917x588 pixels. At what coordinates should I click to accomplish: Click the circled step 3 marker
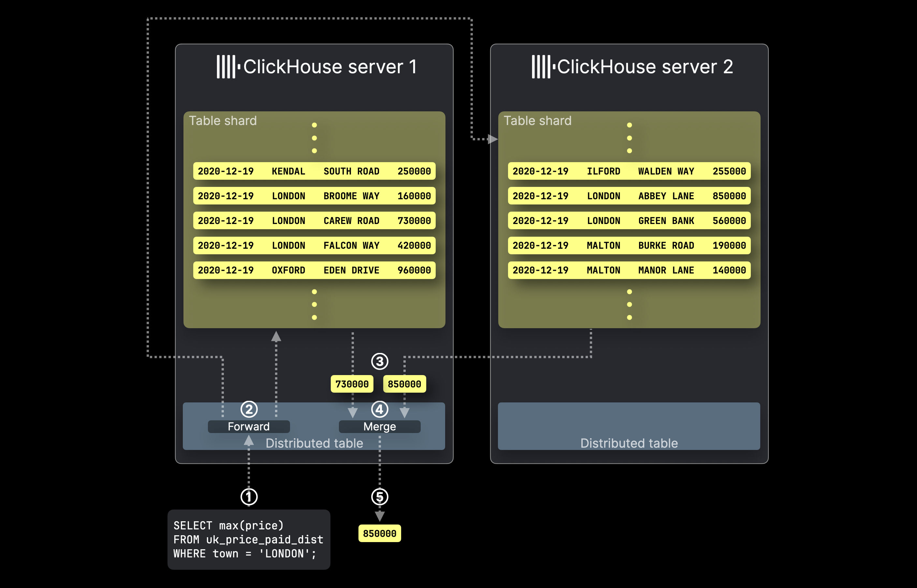(379, 361)
